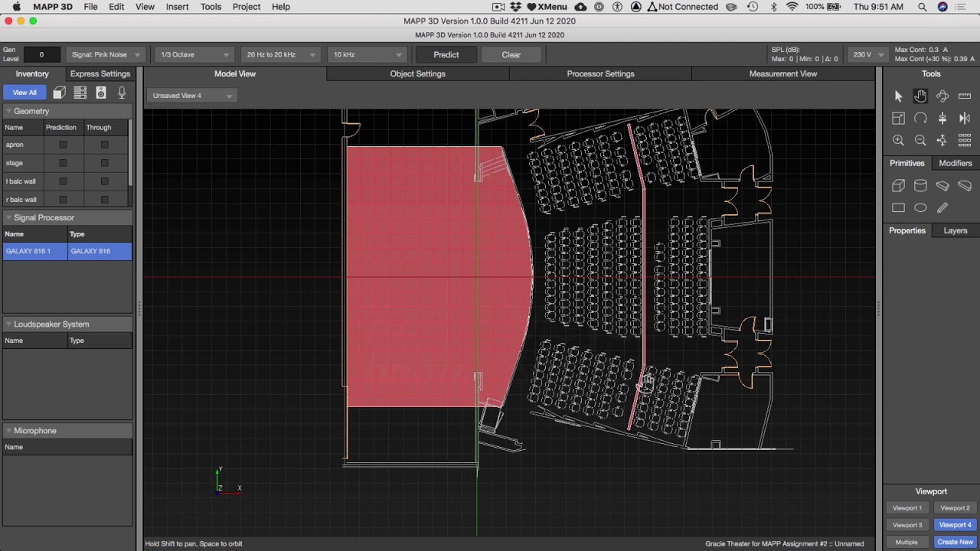Screen dimensions: 980x551
Task: Click the Zoom Out magnifier
Action: (920, 140)
